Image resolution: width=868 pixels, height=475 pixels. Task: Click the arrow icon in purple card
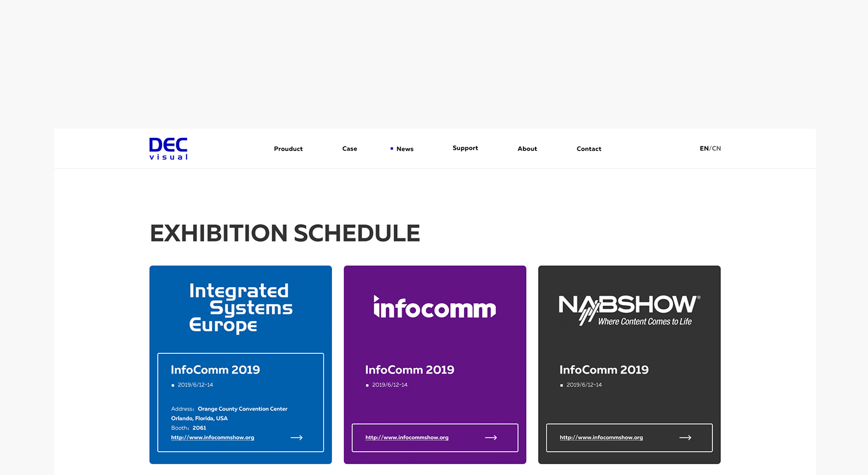point(490,438)
